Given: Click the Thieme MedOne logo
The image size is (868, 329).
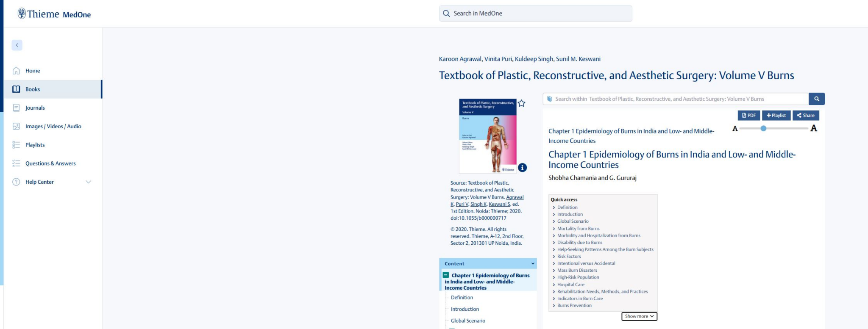Looking at the screenshot, I should pos(54,14).
